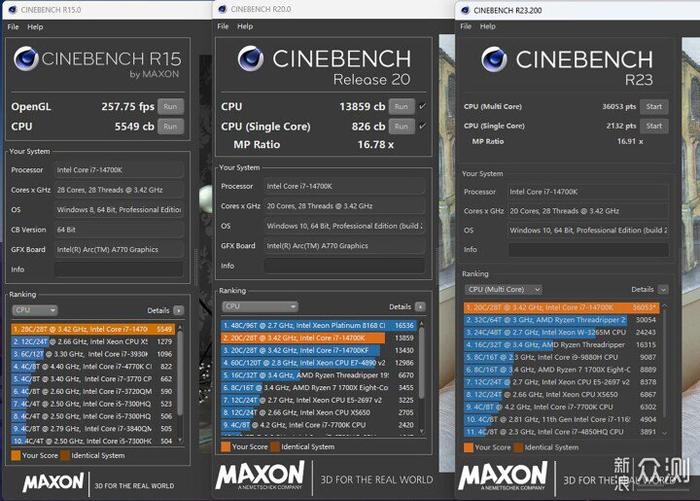Click the MAXON logo in R20 window
Viewport: 700px width, 501px height.
click(x=260, y=476)
